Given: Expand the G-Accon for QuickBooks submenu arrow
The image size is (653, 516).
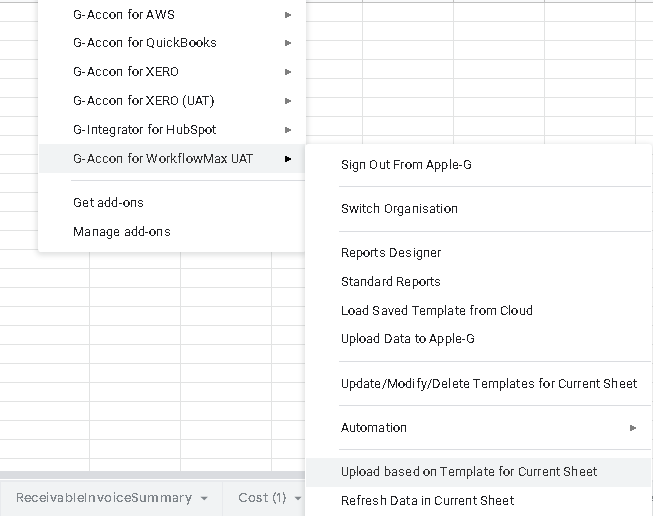Looking at the screenshot, I should [x=287, y=43].
